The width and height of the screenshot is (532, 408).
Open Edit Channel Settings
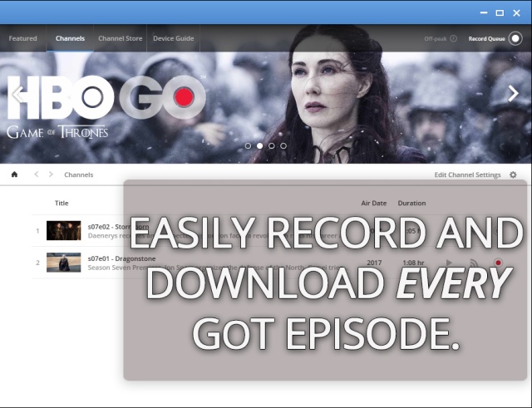tap(467, 175)
